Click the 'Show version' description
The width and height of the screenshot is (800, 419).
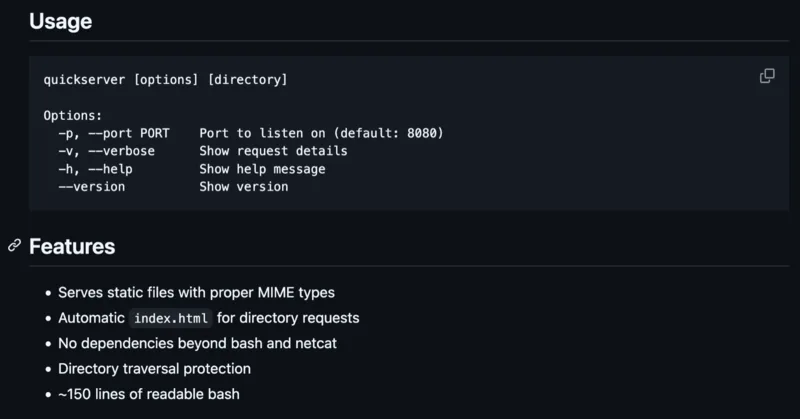click(x=243, y=187)
